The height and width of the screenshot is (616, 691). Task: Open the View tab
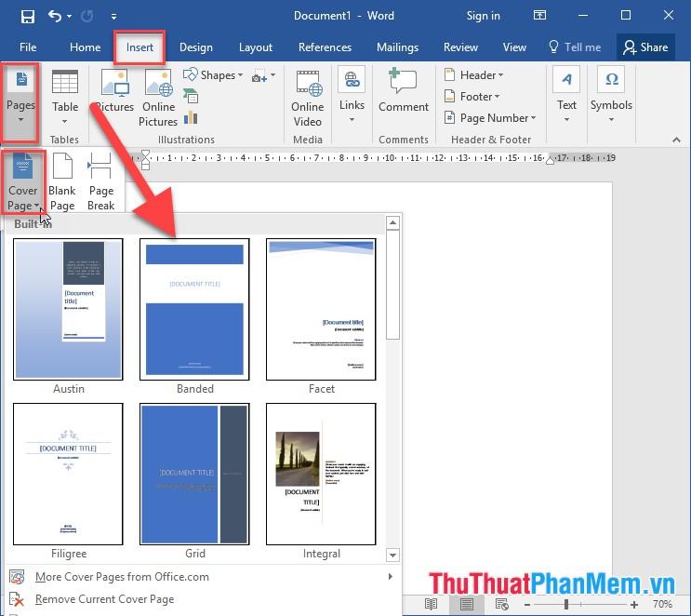(514, 47)
